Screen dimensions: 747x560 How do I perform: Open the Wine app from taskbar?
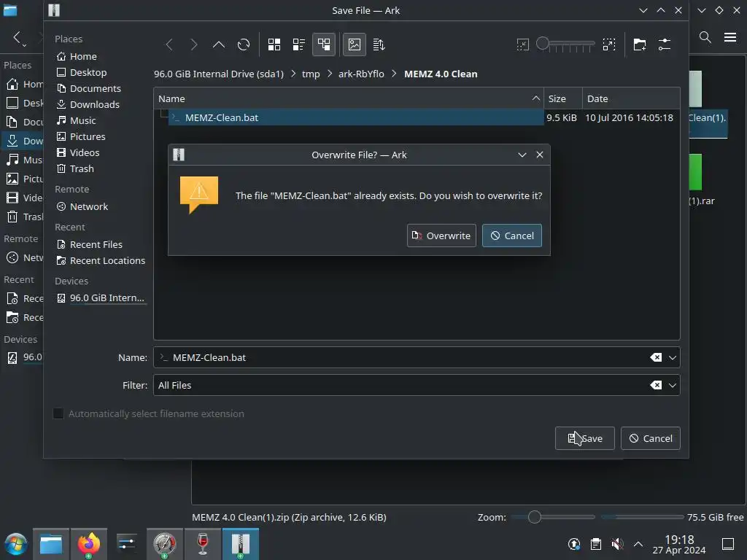[203, 544]
